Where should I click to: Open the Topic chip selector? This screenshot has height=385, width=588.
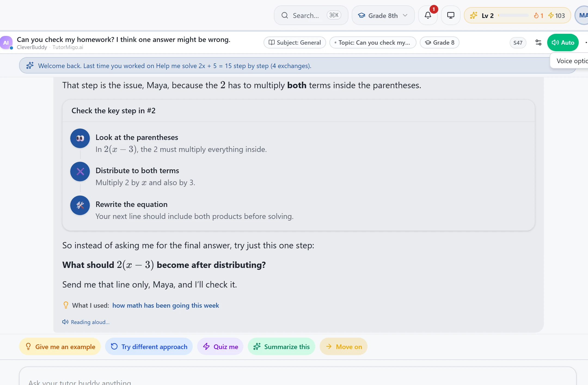click(x=373, y=42)
